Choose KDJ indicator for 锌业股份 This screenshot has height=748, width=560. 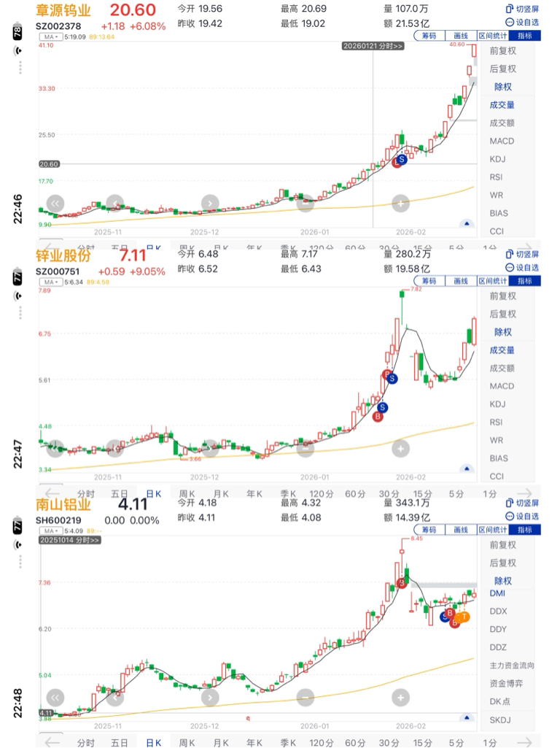(x=497, y=404)
